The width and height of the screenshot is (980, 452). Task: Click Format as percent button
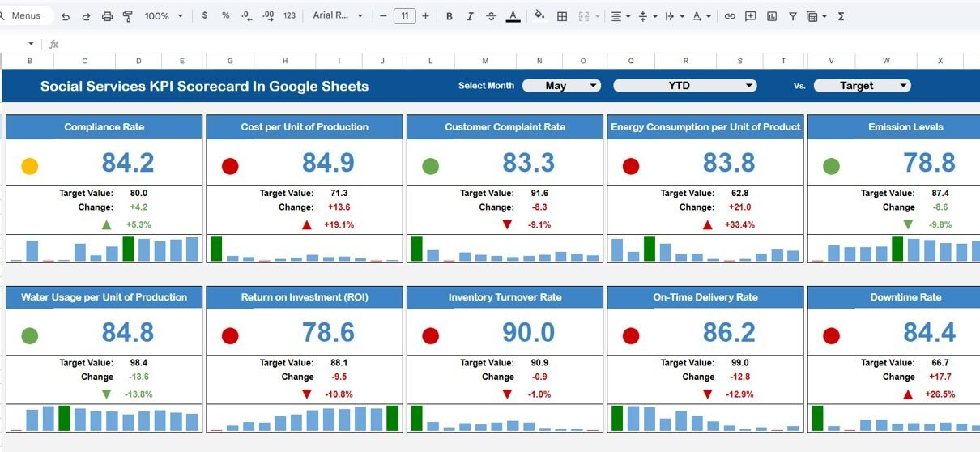pyautogui.click(x=225, y=16)
